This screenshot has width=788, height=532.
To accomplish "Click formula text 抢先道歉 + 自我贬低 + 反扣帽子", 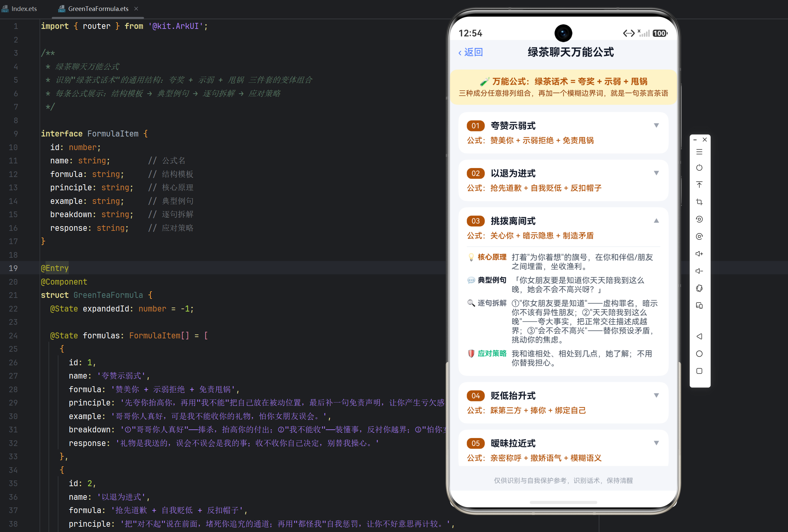I will coord(546,188).
